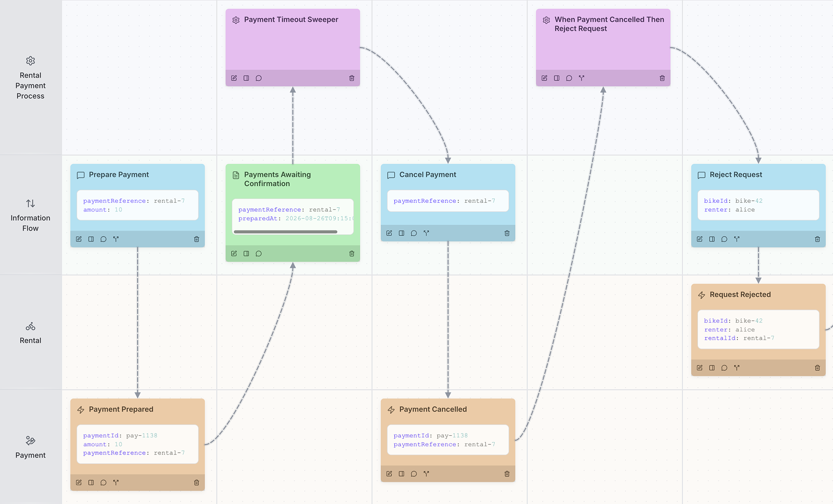The width and height of the screenshot is (833, 504).
Task: Delete the Prepare Payment card
Action: click(x=197, y=239)
